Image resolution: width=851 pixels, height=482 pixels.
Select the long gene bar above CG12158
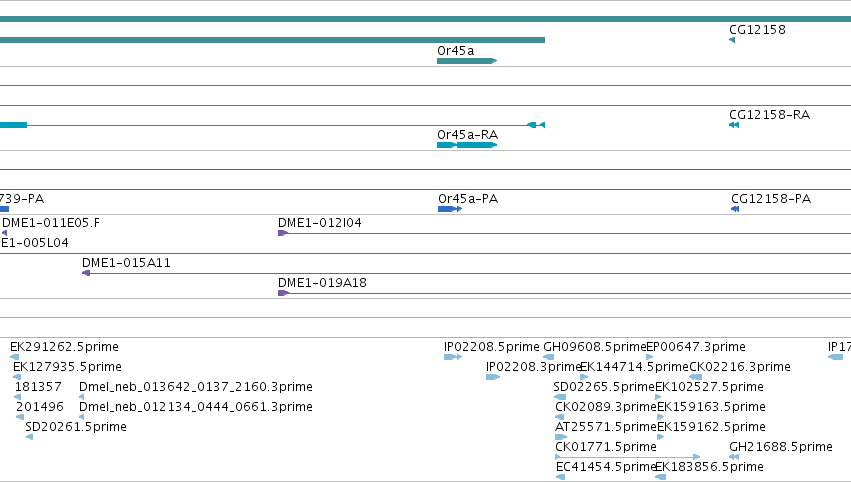tap(426, 19)
